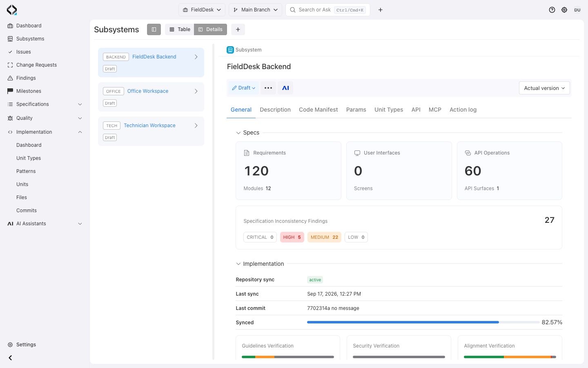Screen dimensions: 588x368
Task: Open the FieldDesk project dropdown
Action: 202,10
